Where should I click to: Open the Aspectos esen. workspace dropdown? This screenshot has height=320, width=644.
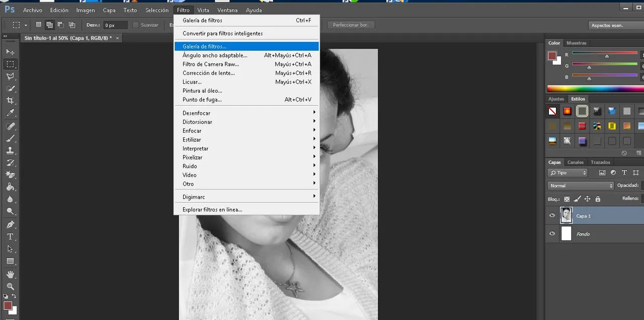pyautogui.click(x=616, y=25)
